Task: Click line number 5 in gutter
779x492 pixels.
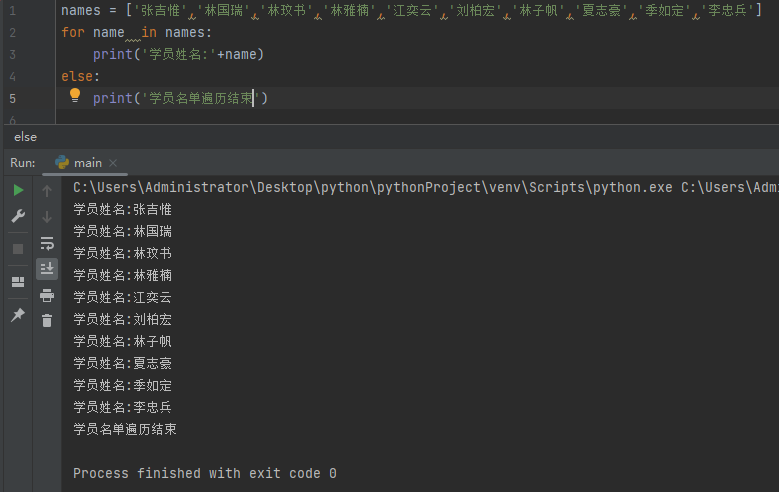Action: 12,98
